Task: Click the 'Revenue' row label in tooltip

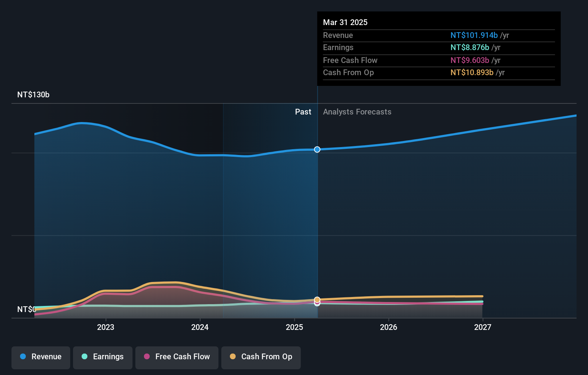Action: [x=338, y=35]
